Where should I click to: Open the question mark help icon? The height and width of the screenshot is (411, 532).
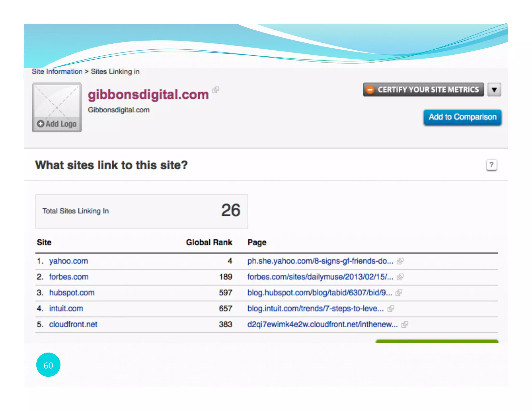[491, 165]
